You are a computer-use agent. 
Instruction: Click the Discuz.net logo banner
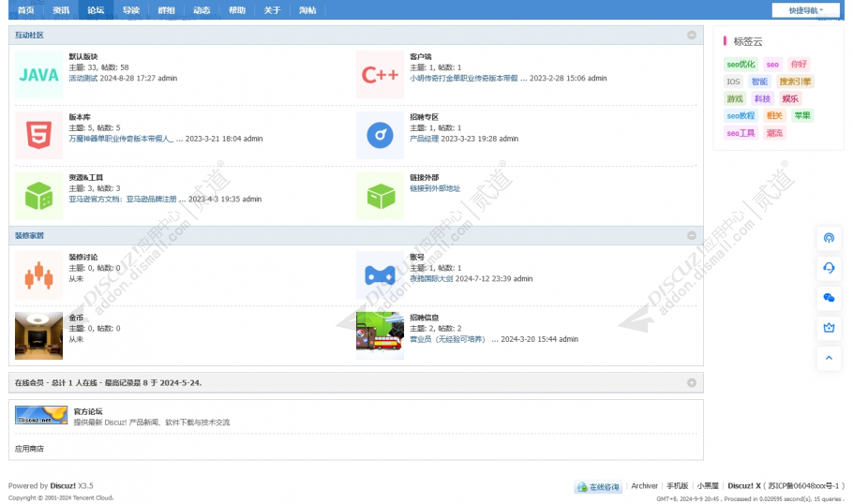click(x=41, y=415)
